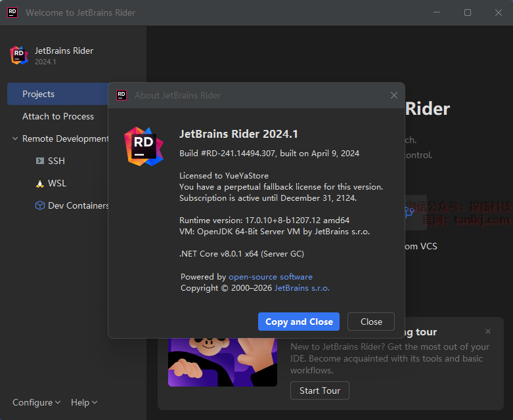Open the open-source software link
Viewport: 513px width, 420px height.
270,277
